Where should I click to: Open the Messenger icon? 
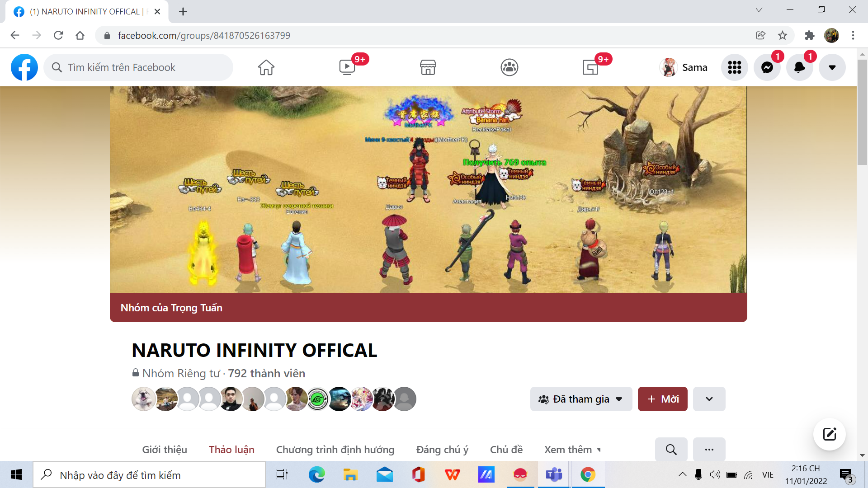[x=767, y=67]
